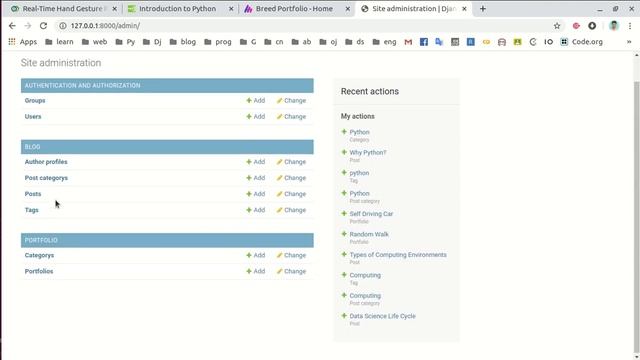This screenshot has width=640, height=360.
Task: Open Apps shortcut in bookmarks bar
Action: click(23, 42)
